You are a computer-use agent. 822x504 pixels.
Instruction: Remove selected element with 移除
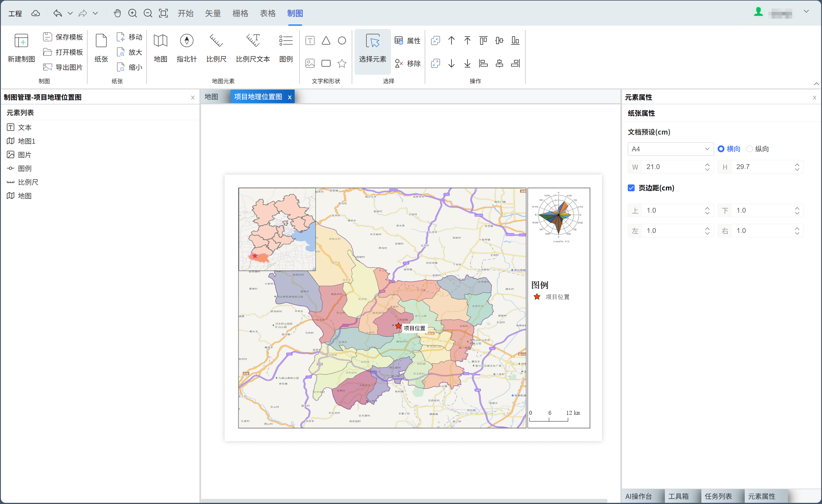(408, 63)
